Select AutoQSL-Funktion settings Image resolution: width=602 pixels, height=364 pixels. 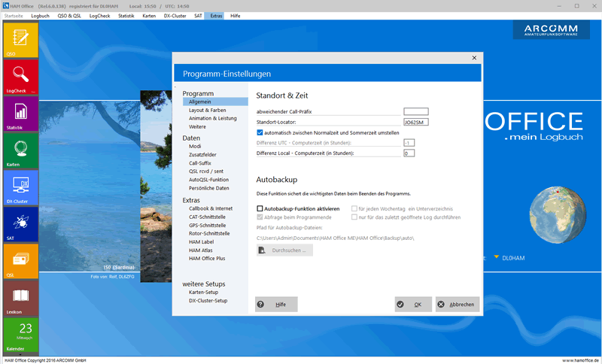click(209, 180)
